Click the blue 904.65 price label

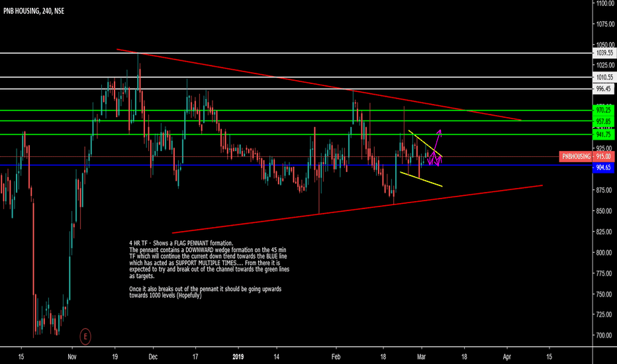pyautogui.click(x=604, y=167)
